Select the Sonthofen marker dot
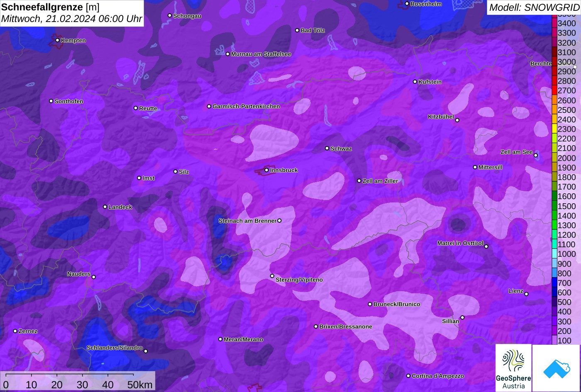This screenshot has width=581, height=392. tap(51, 101)
